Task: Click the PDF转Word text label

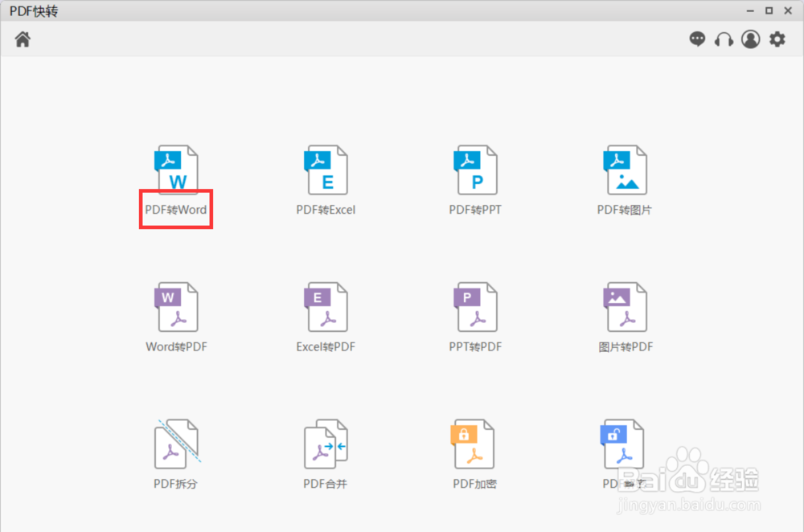Action: [x=176, y=210]
